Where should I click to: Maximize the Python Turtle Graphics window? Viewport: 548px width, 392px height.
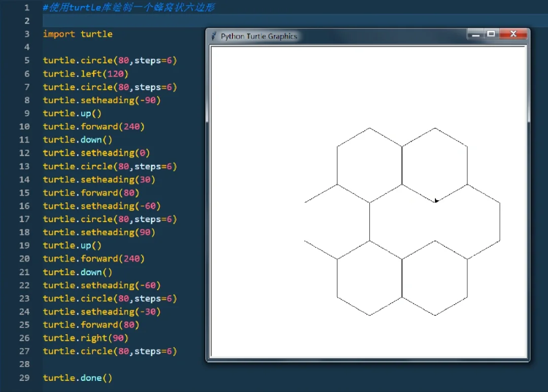(x=491, y=34)
